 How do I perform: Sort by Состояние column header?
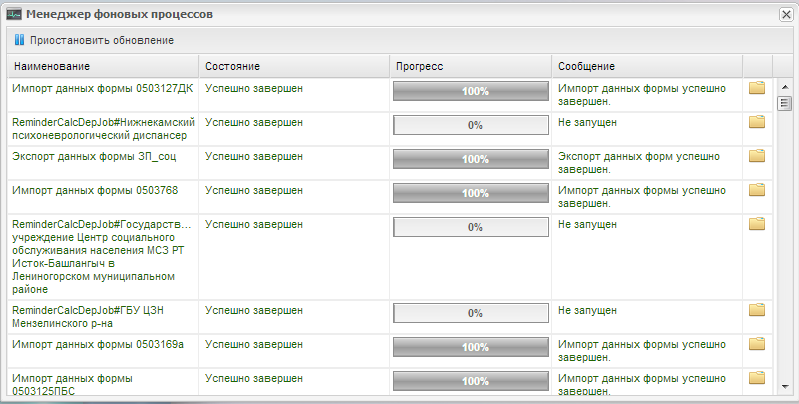(294, 66)
